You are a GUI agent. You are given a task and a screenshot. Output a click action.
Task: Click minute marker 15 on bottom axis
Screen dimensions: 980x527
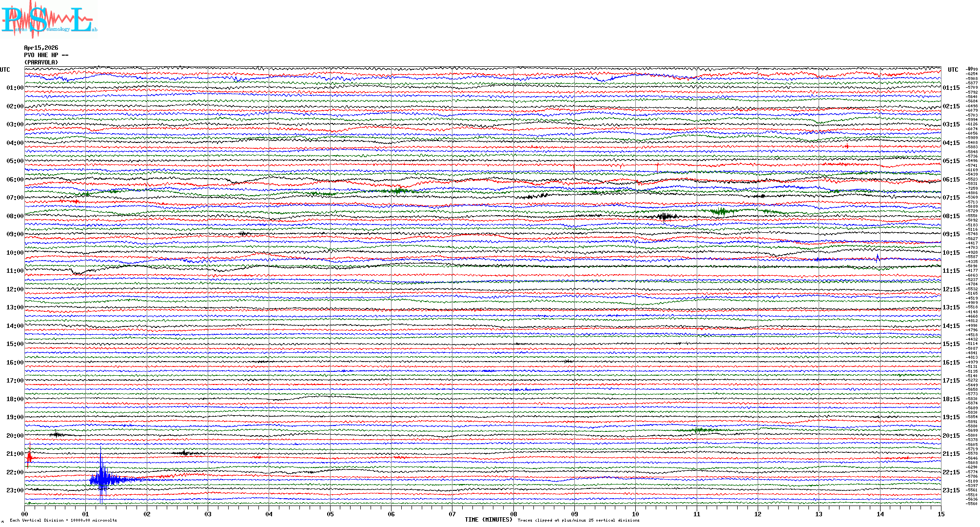click(941, 514)
